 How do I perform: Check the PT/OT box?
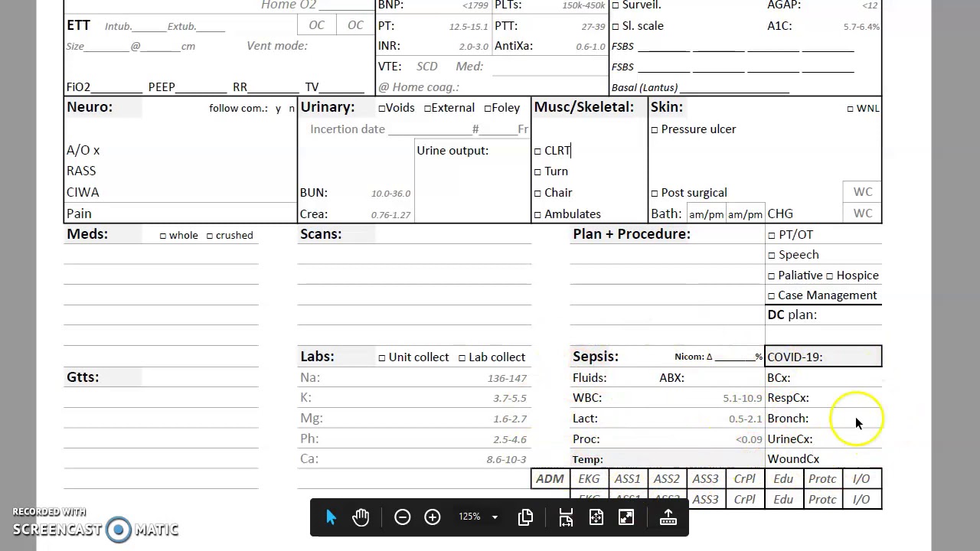pyautogui.click(x=772, y=236)
